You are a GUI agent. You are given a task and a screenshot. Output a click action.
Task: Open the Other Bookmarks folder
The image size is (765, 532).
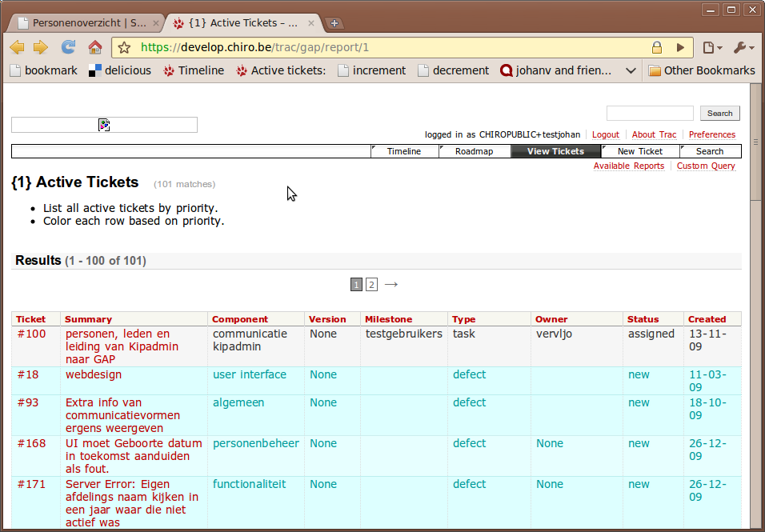pyautogui.click(x=702, y=70)
